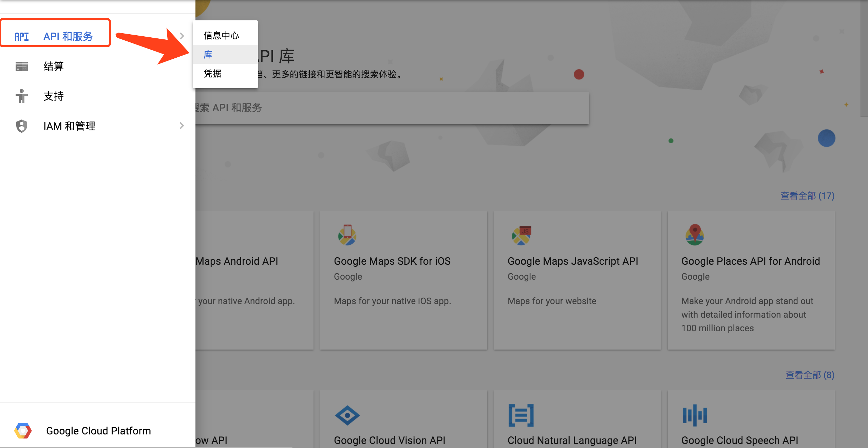Click Google Maps SDK for iOS icon
868x448 pixels.
[x=347, y=235]
